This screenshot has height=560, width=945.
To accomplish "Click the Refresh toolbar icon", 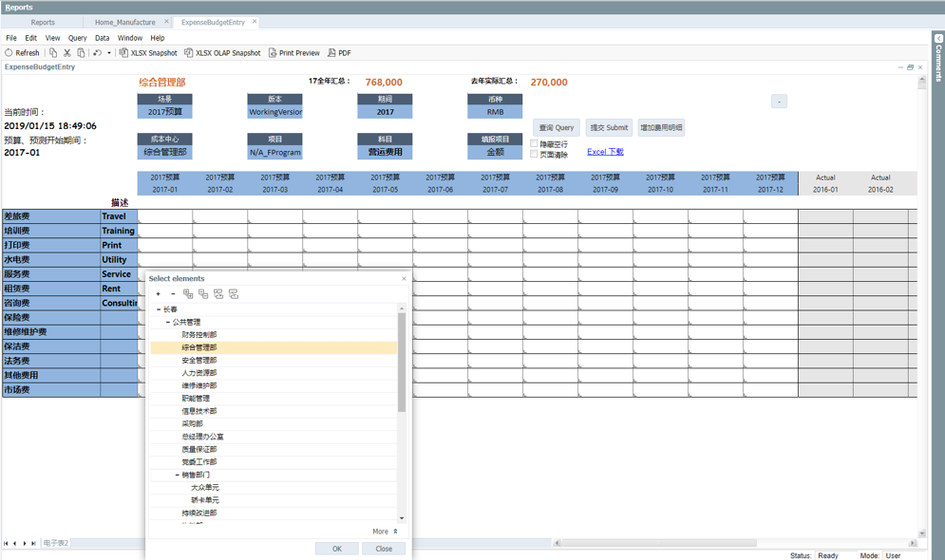I will click(9, 53).
